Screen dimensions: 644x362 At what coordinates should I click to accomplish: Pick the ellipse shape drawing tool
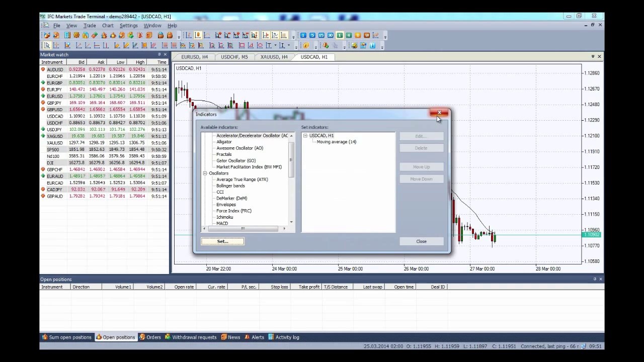(x=260, y=45)
